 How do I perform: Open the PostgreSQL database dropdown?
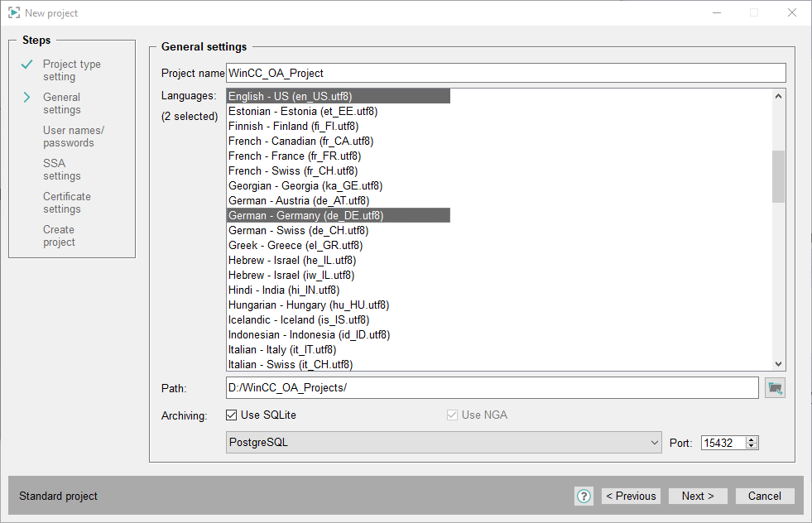444,443
